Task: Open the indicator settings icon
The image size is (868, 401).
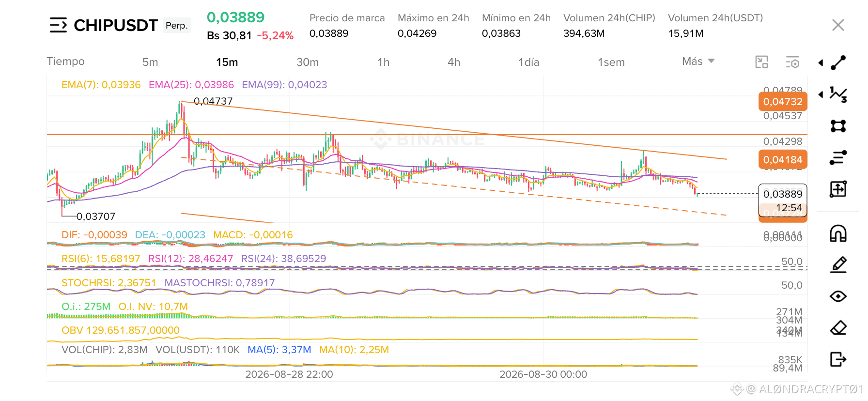Action: coord(792,62)
